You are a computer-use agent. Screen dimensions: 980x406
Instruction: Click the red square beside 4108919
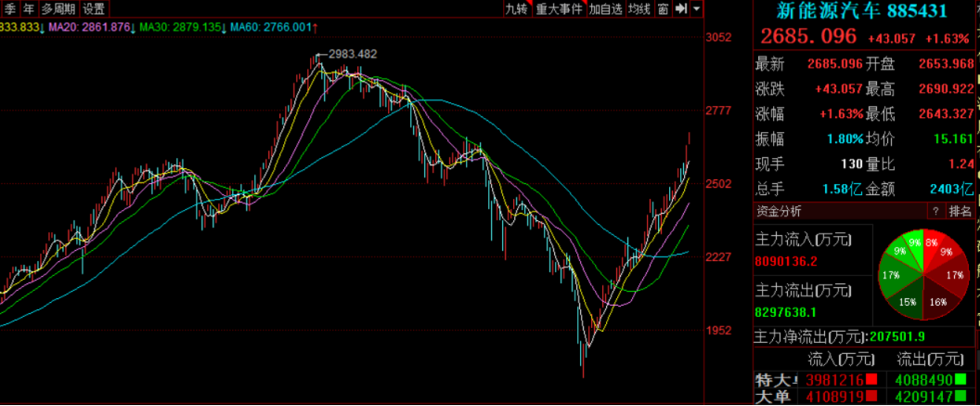(x=871, y=397)
